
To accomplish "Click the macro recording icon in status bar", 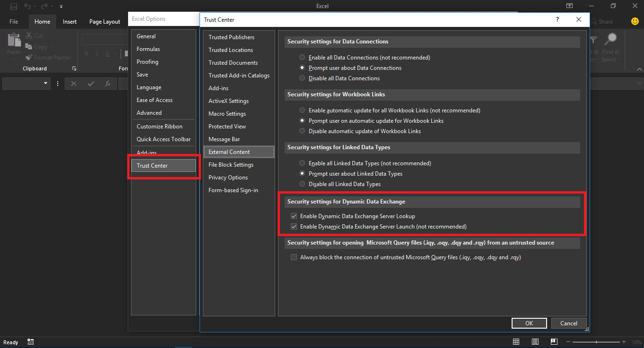I will point(30,342).
